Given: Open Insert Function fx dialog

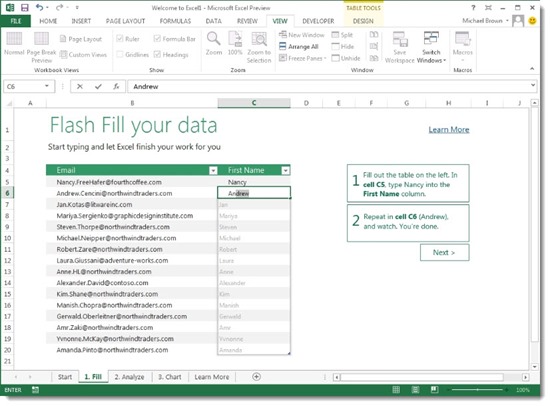Looking at the screenshot, I should pos(116,86).
